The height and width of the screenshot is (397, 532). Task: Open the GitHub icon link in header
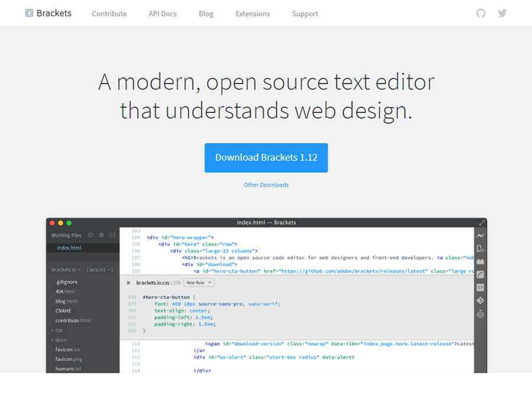tap(481, 13)
